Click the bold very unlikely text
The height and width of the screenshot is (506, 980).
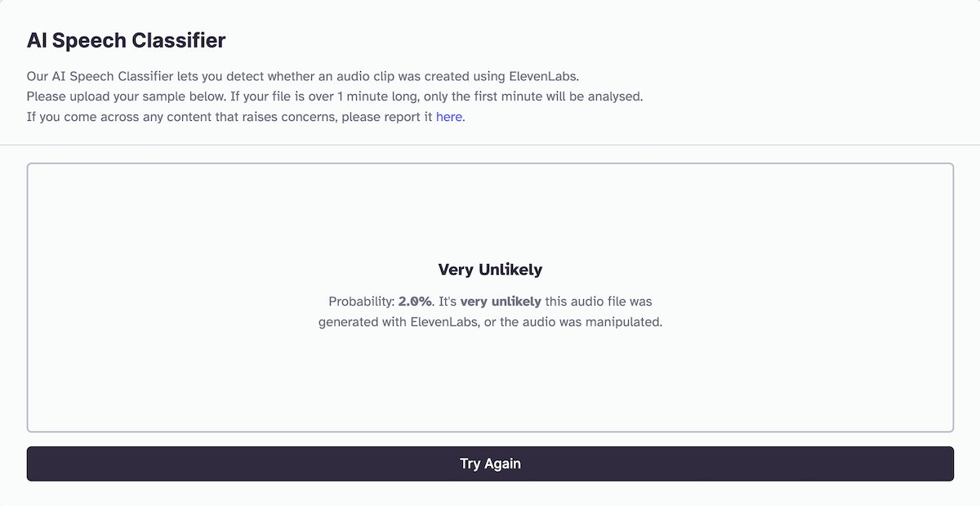pos(501,301)
